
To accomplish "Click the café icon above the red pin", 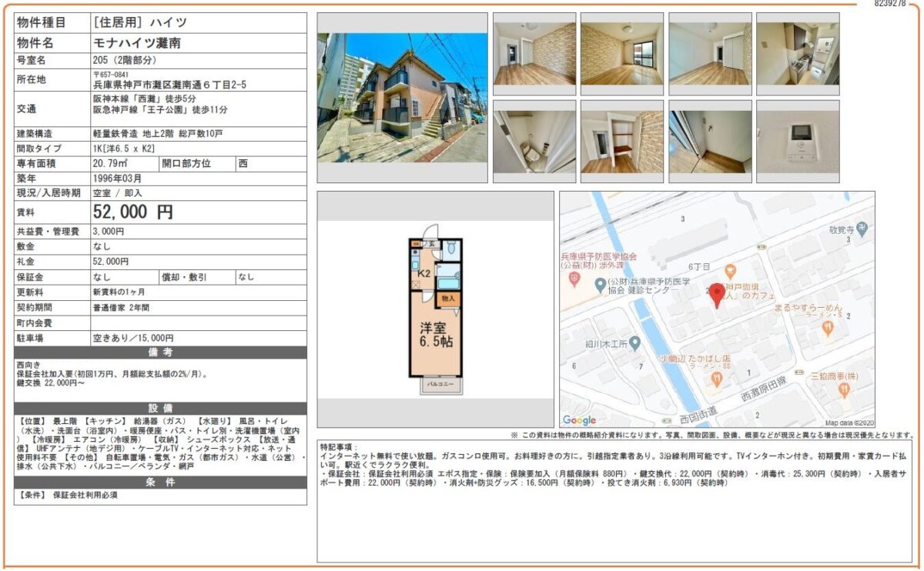I will tap(730, 270).
